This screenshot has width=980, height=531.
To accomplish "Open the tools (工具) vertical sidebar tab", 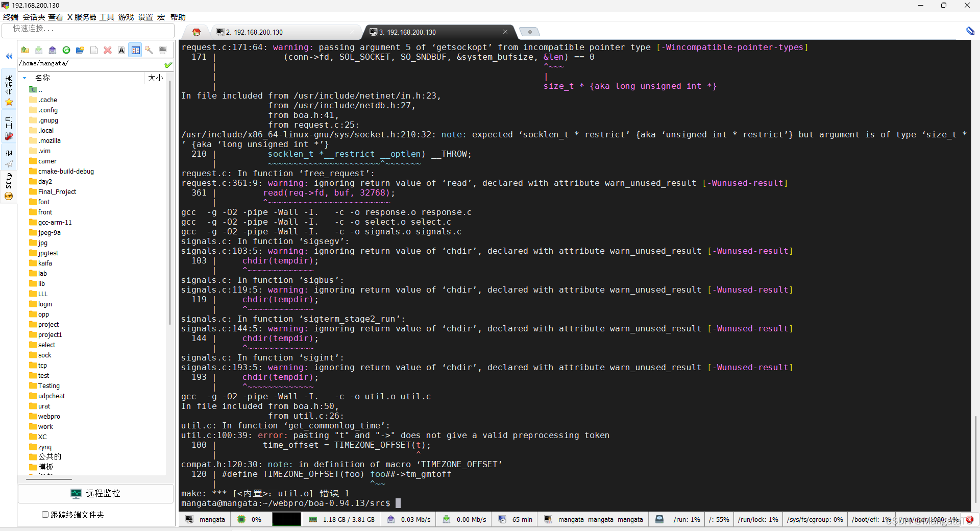I will click(9, 128).
